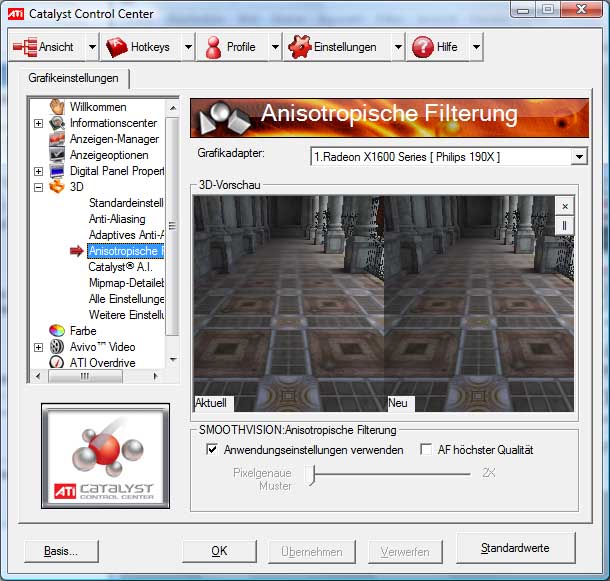Screen dimensions: 610x581
Task: Select the Grafikeinstellungen tab
Action: click(73, 78)
